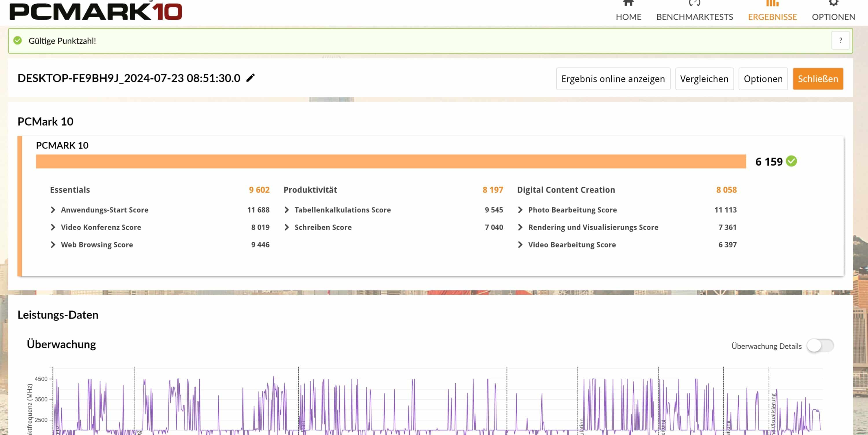
Task: Click the question mark help icon
Action: [x=841, y=40]
